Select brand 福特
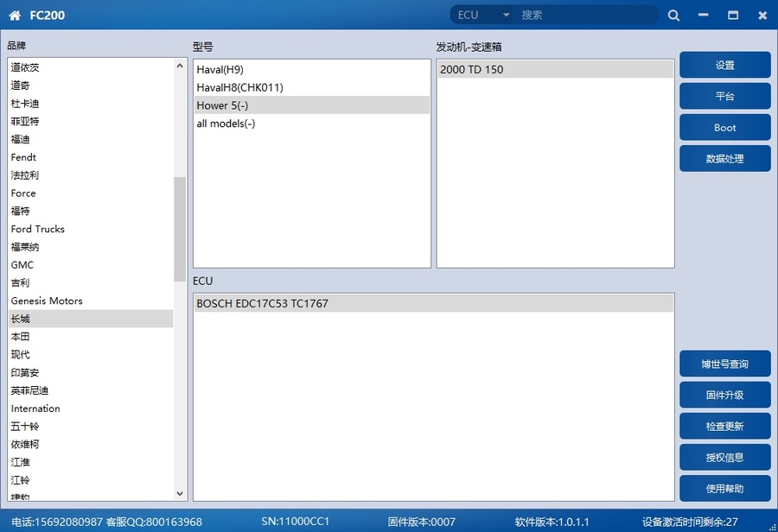 [x=91, y=212]
